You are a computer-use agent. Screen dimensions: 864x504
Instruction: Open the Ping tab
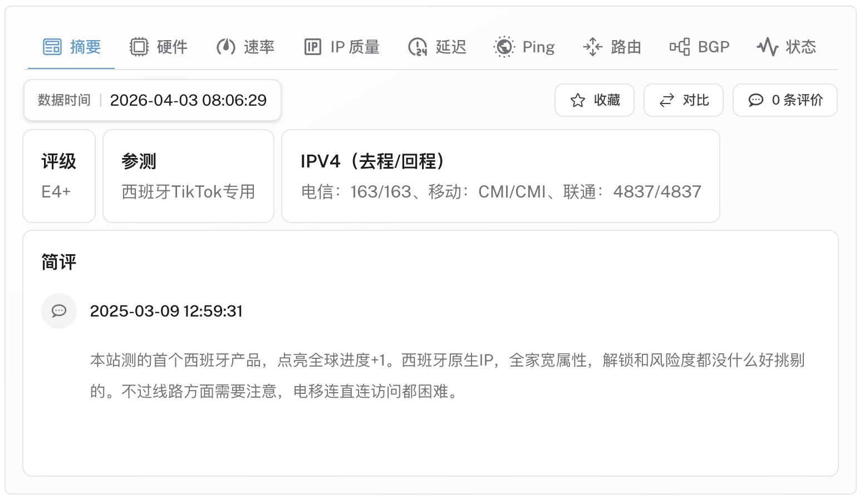(x=524, y=47)
